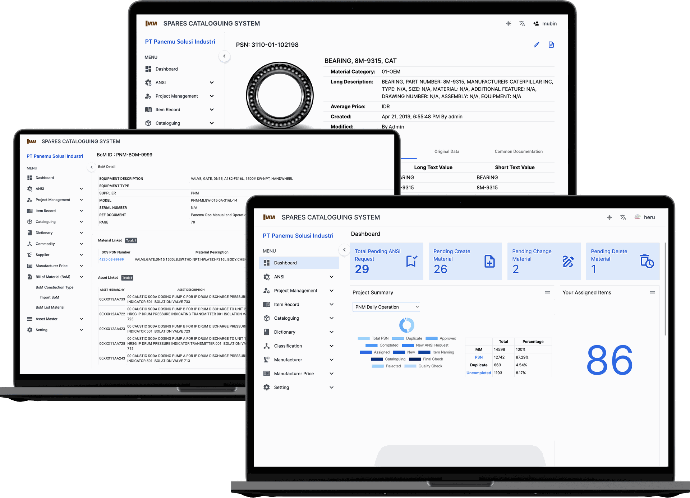Image resolution: width=690 pixels, height=498 pixels.
Task: Open the Project Summary panel menu icon
Action: 546,292
